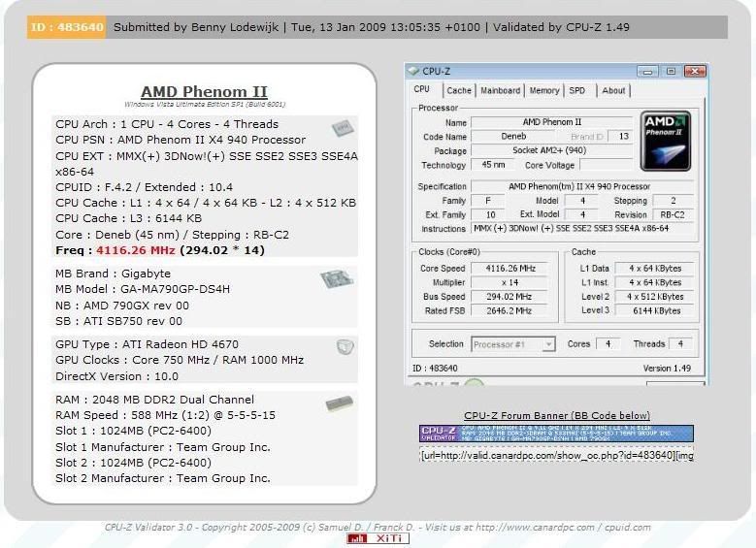756x548 pixels.
Task: Click the XiTi statistics badge
Action: (378, 538)
